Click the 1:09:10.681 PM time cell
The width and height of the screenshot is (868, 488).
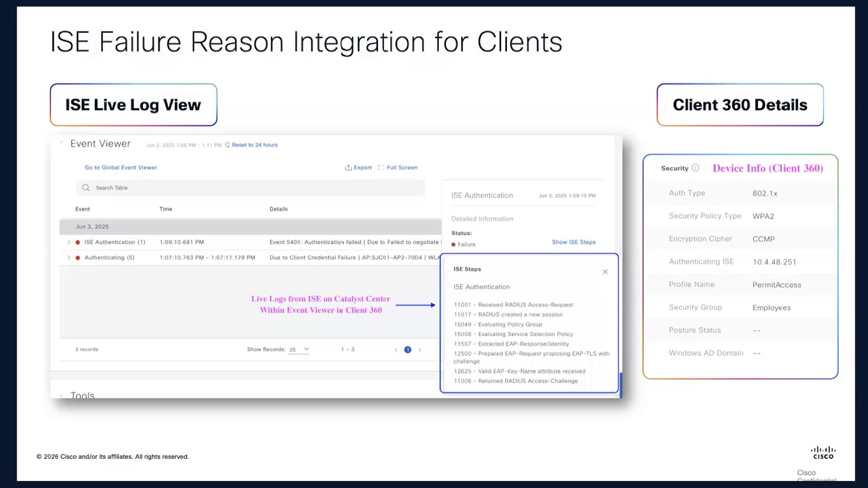[x=182, y=242]
